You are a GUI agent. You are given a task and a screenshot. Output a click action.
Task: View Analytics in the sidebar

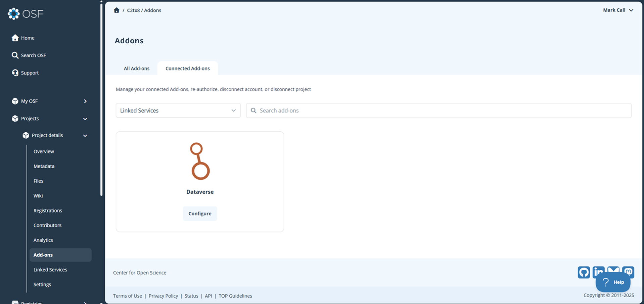43,240
